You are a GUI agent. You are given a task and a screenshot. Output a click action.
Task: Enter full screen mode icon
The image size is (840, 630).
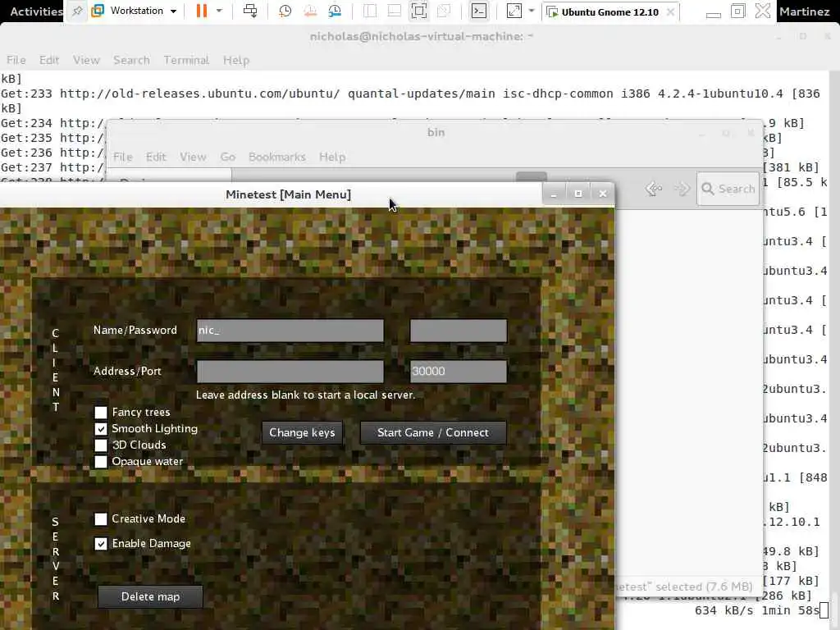[x=419, y=11]
